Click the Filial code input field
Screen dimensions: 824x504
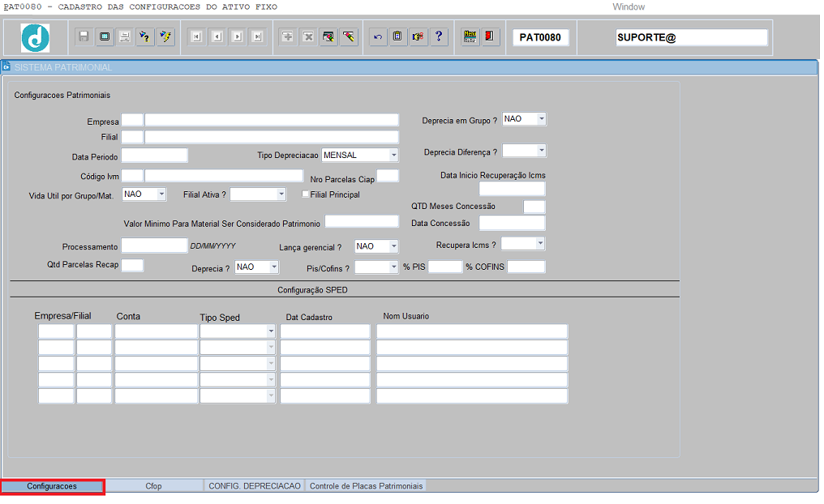(132, 137)
